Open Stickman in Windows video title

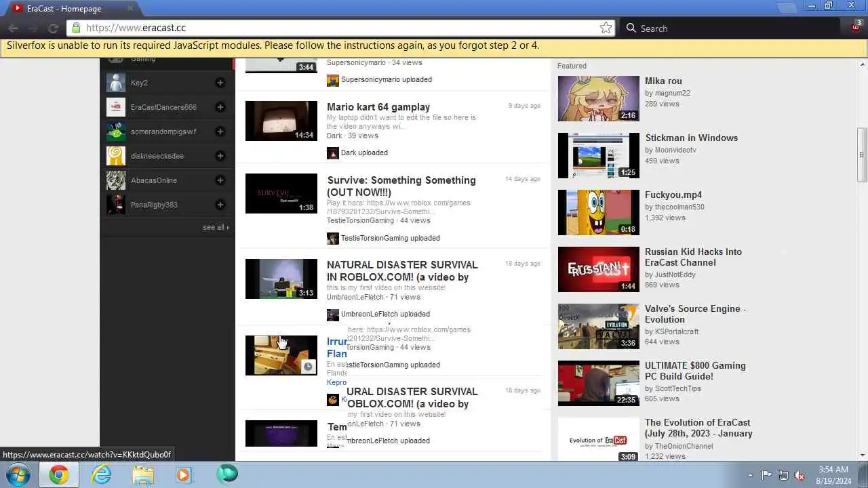click(x=691, y=138)
